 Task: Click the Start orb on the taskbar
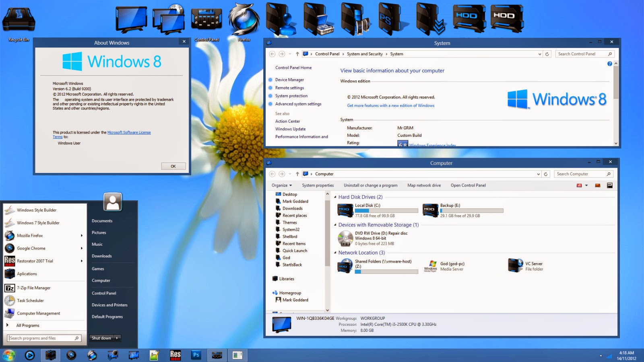9,356
